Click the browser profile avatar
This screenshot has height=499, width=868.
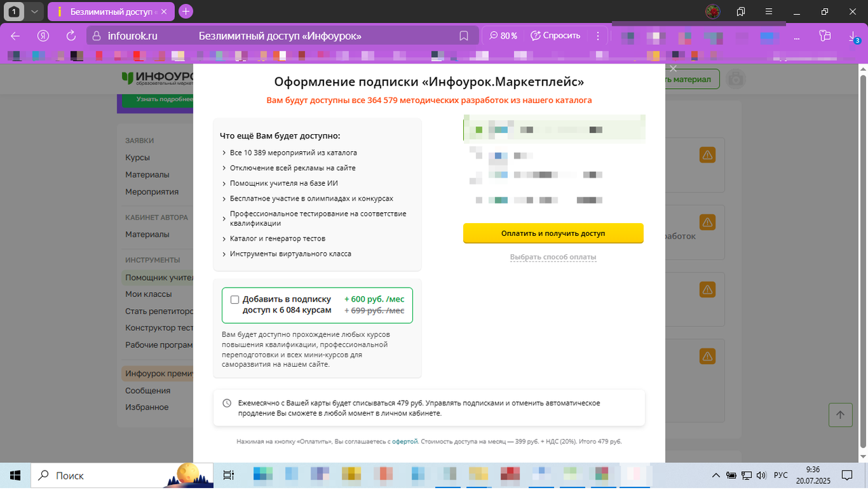point(713,12)
